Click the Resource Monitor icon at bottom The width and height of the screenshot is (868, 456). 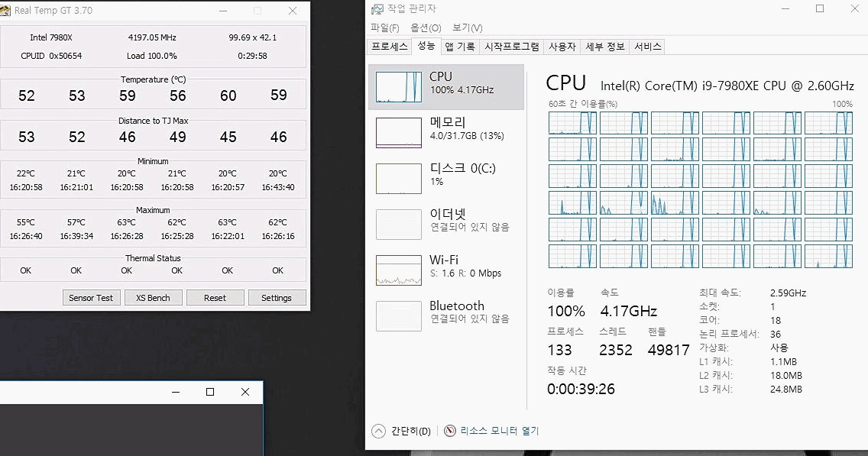[x=450, y=431]
